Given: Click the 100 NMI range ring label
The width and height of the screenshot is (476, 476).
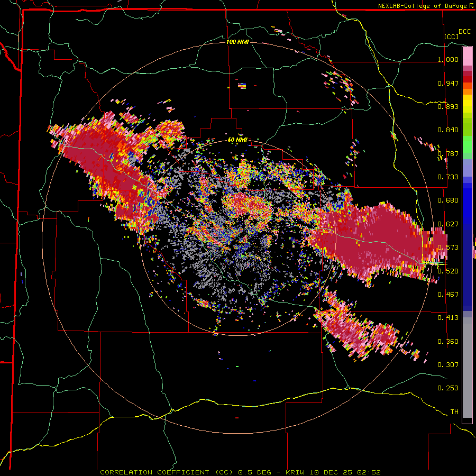Looking at the screenshot, I should (x=237, y=42).
